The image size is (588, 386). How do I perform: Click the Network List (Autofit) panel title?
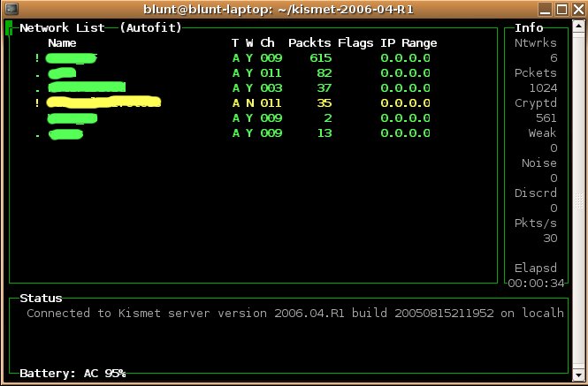[100, 27]
